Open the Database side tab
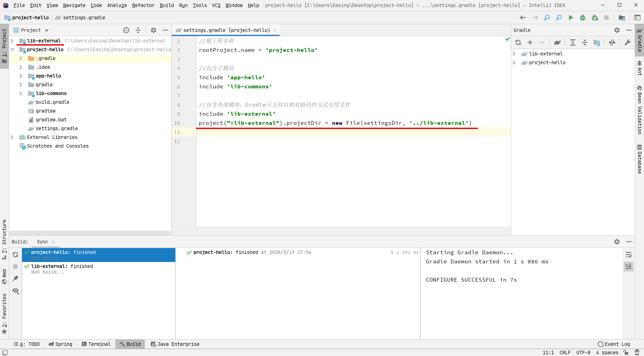Viewport: 644px width, 356px height. (639, 159)
